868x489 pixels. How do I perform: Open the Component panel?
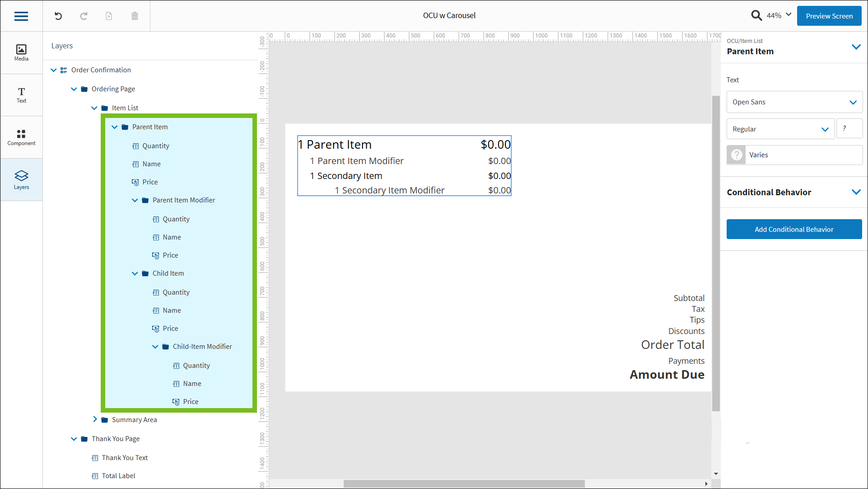click(x=21, y=137)
